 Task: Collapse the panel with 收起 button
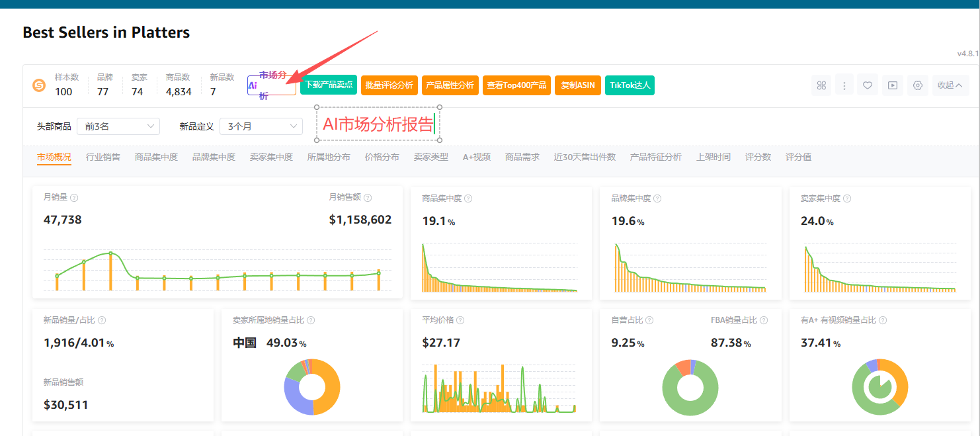[x=950, y=85]
